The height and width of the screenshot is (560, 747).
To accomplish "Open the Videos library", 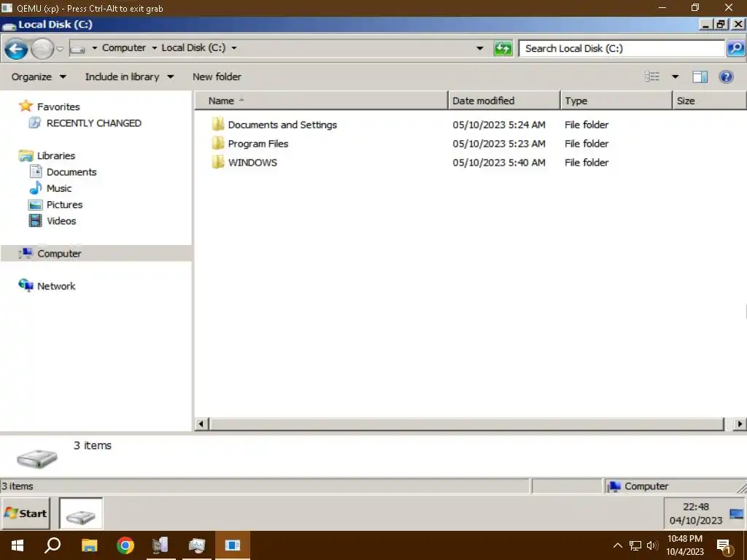I will pyautogui.click(x=61, y=220).
